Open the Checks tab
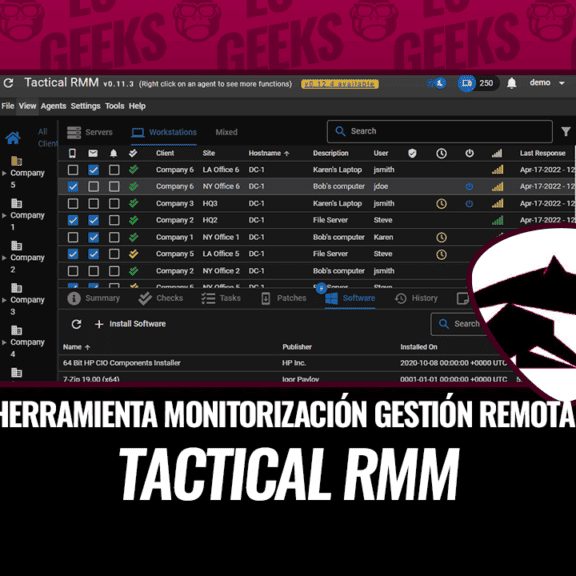The image size is (576, 576). click(x=161, y=298)
